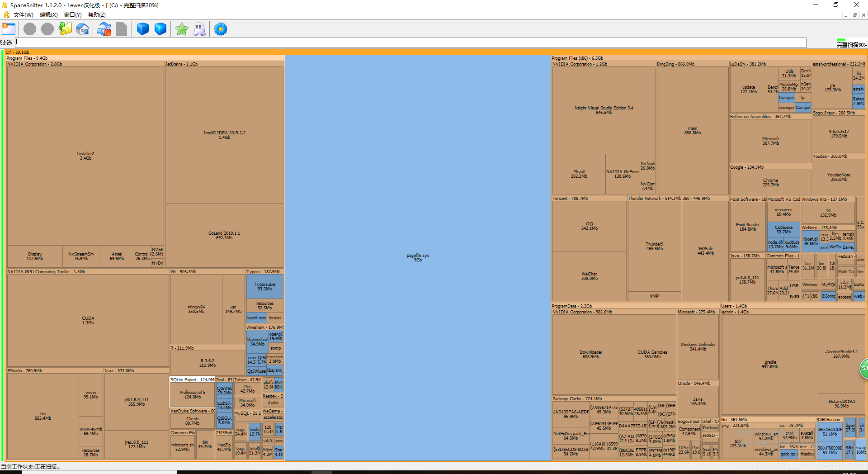Select Nsight Visual Studio Edition 5.4 block
The height and width of the screenshot is (474, 868).
click(604, 110)
